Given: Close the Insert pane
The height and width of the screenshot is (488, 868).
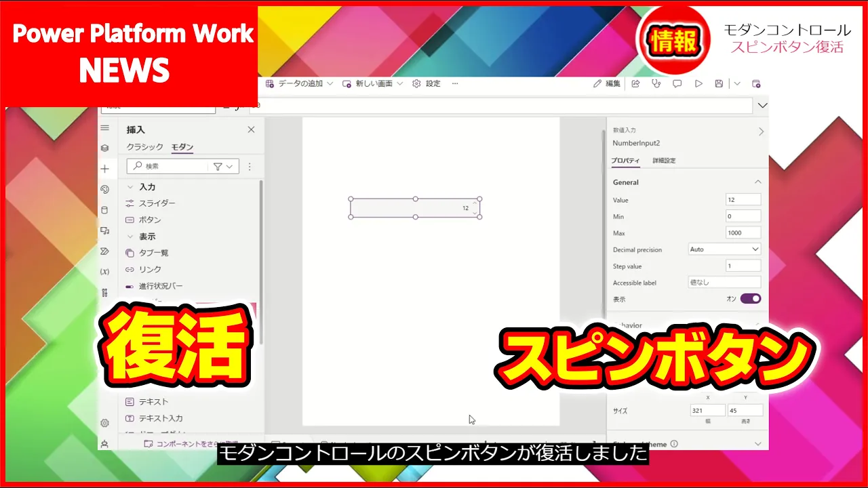Looking at the screenshot, I should 251,129.
